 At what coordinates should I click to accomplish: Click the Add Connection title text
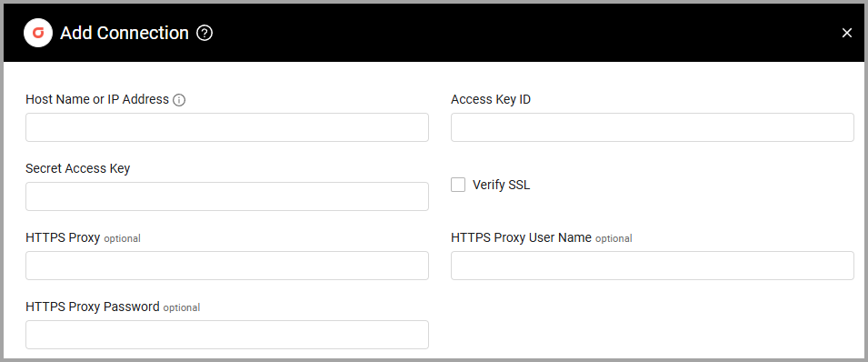click(x=125, y=34)
